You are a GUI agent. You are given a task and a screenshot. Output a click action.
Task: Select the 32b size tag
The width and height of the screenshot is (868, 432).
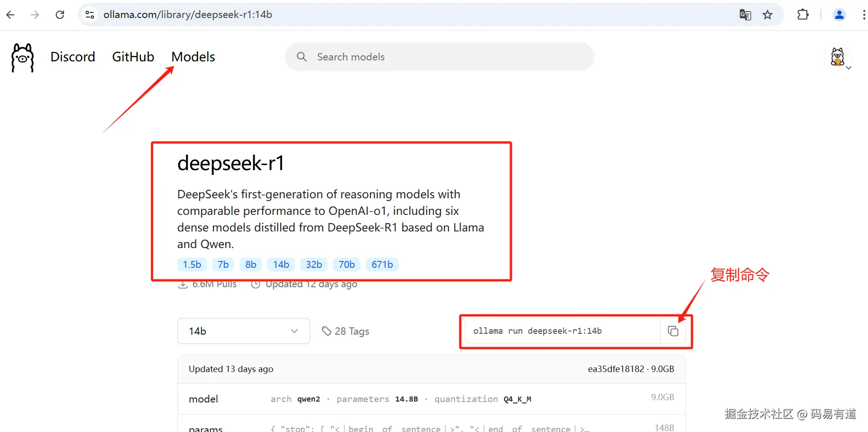tap(314, 265)
